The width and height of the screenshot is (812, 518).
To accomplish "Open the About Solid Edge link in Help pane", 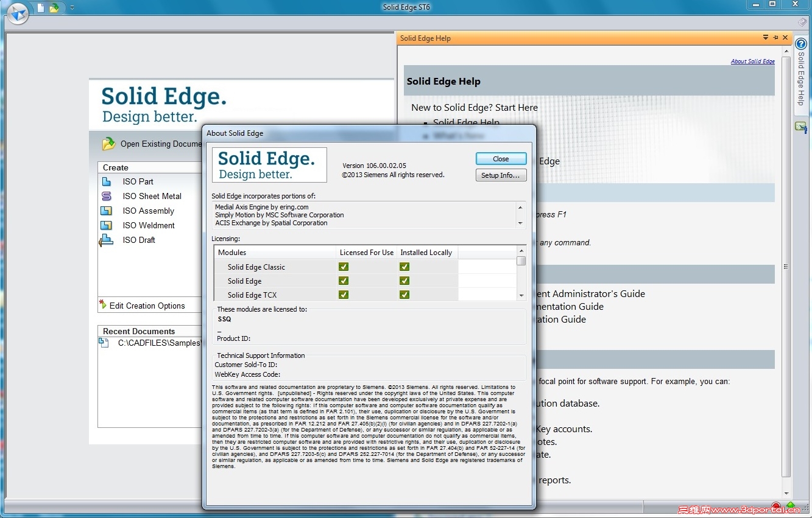I will click(x=752, y=61).
